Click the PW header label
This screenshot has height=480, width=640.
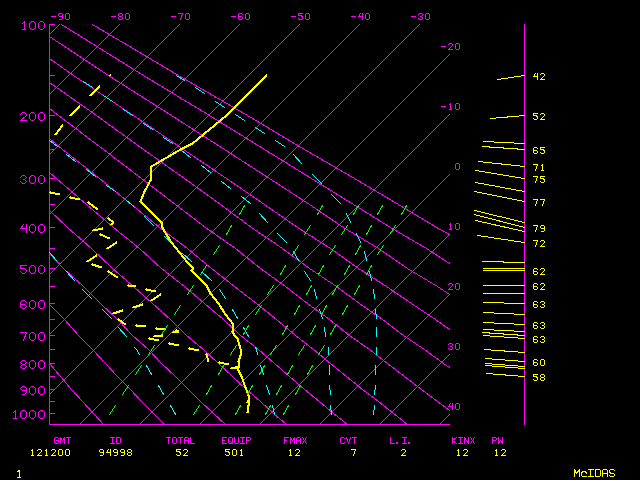click(497, 439)
